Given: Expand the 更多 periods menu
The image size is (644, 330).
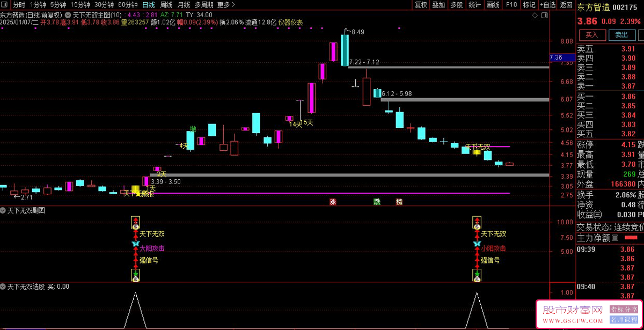Looking at the screenshot, I should (225, 5).
